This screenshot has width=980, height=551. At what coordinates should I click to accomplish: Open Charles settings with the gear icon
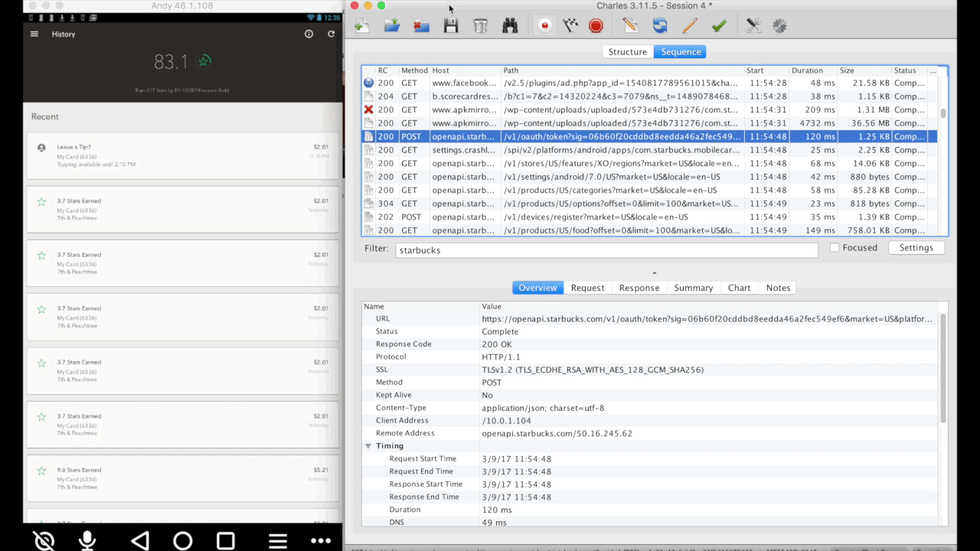tap(780, 25)
